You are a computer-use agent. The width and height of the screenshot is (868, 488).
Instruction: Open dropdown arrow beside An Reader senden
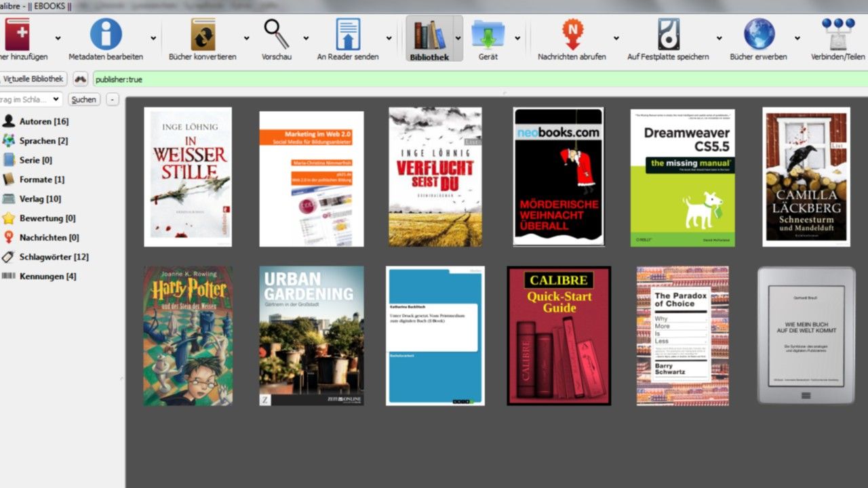pyautogui.click(x=389, y=39)
